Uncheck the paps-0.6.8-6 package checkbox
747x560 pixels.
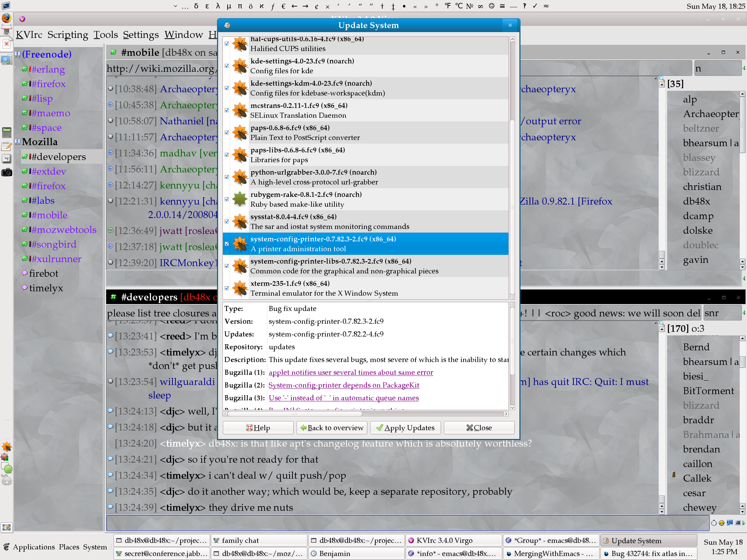point(227,133)
